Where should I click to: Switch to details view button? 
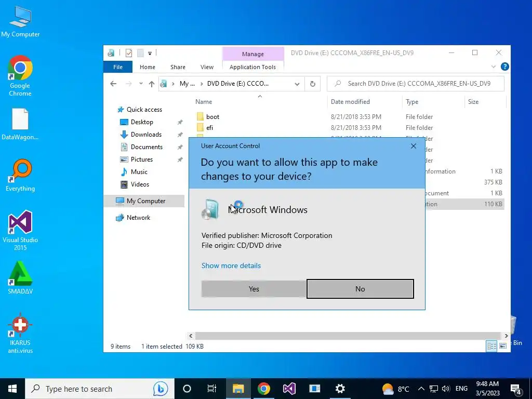pos(491,346)
